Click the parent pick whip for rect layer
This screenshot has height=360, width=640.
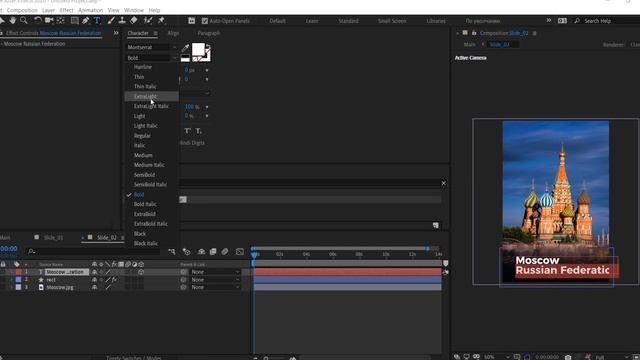click(183, 280)
